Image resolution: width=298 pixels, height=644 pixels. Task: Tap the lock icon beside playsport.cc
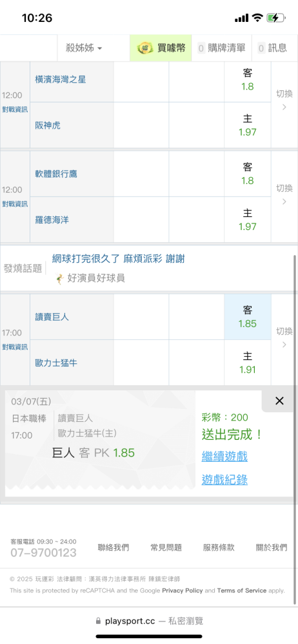[98, 621]
